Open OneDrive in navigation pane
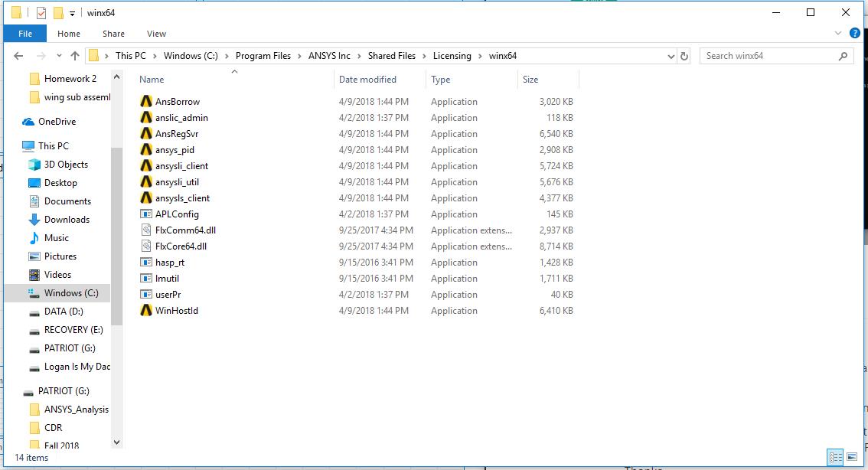868x470 pixels. click(x=57, y=122)
